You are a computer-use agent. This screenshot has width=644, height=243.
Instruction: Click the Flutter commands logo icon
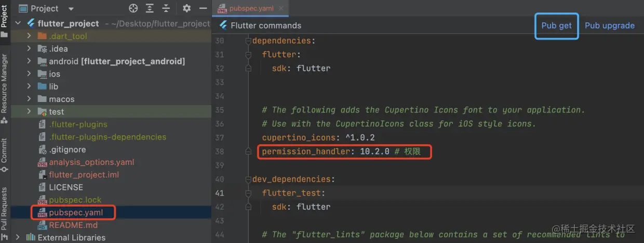(223, 25)
